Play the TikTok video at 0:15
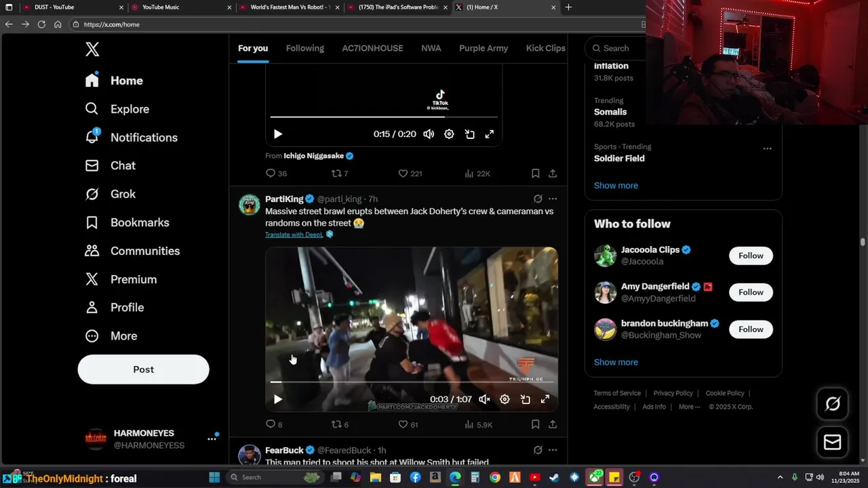 point(277,134)
